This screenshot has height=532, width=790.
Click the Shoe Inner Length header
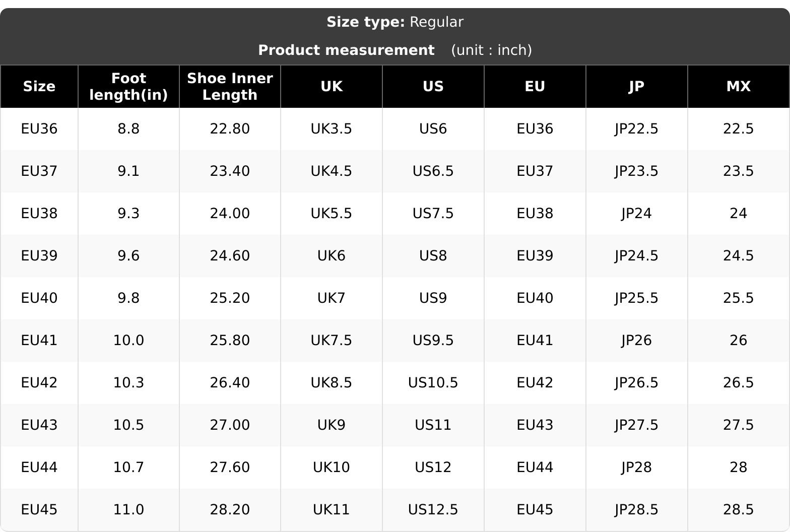coord(230,87)
